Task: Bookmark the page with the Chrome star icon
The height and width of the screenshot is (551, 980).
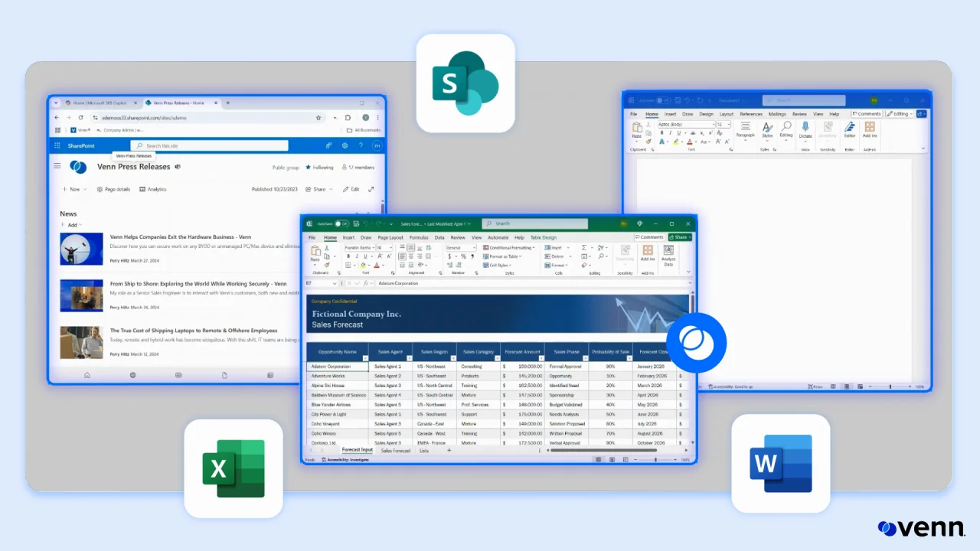Action: (x=318, y=118)
